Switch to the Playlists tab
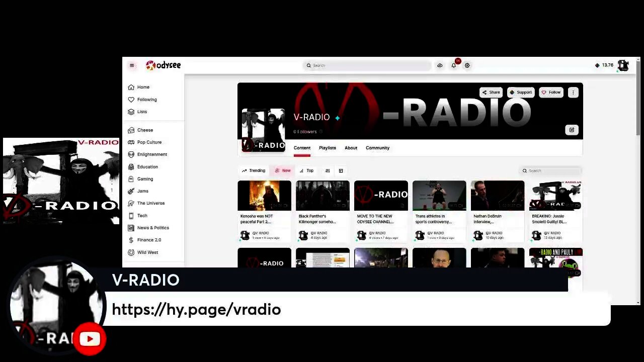The height and width of the screenshot is (362, 644). point(327,148)
